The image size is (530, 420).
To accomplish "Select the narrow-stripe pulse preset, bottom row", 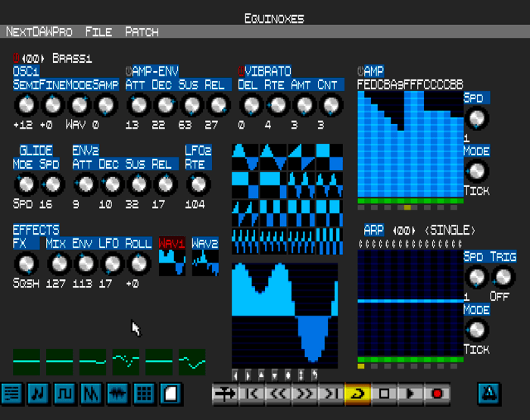I will (x=329, y=241).
